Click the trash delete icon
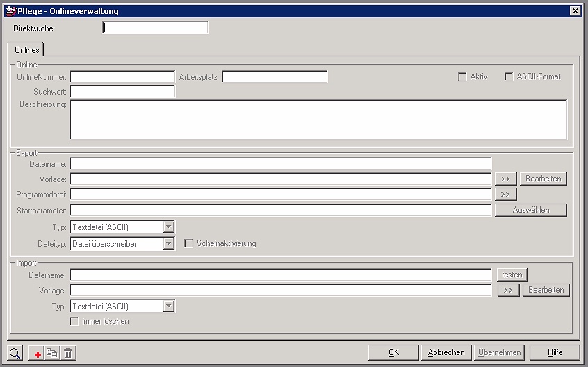This screenshot has width=588, height=367. [67, 353]
